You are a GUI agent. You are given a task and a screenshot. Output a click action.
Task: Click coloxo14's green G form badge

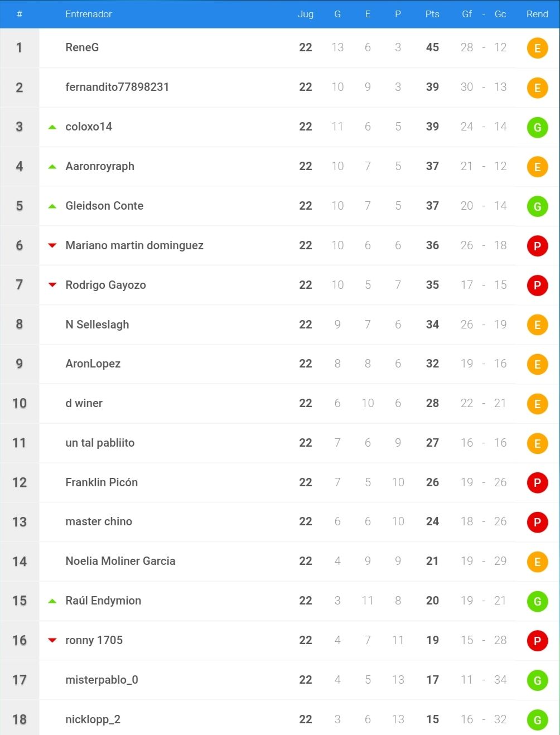[537, 127]
